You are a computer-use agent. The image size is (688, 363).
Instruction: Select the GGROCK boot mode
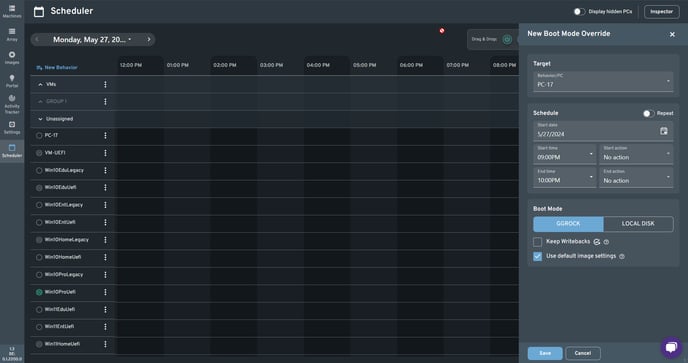pyautogui.click(x=568, y=224)
